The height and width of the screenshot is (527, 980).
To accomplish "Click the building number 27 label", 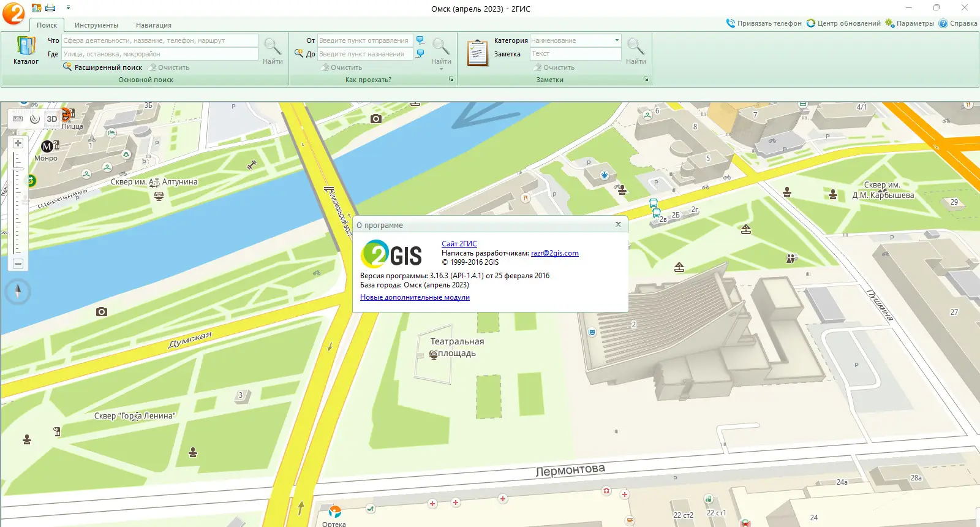I will point(954,312).
